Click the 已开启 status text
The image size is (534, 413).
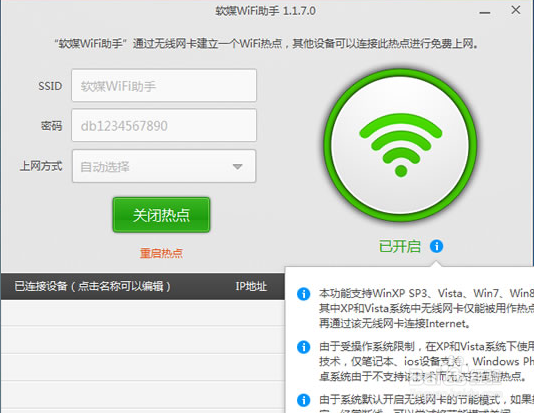point(400,246)
